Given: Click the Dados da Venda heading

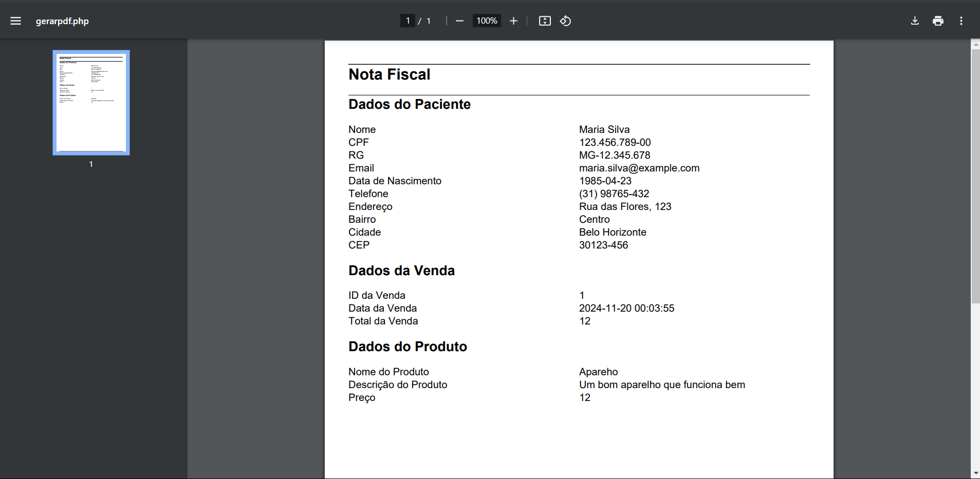Looking at the screenshot, I should pyautogui.click(x=401, y=271).
